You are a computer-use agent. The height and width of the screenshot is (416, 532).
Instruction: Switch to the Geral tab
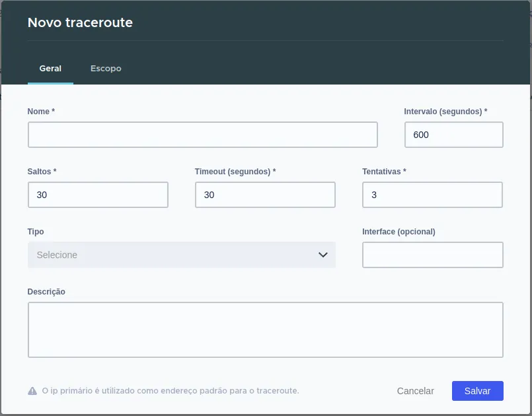50,69
